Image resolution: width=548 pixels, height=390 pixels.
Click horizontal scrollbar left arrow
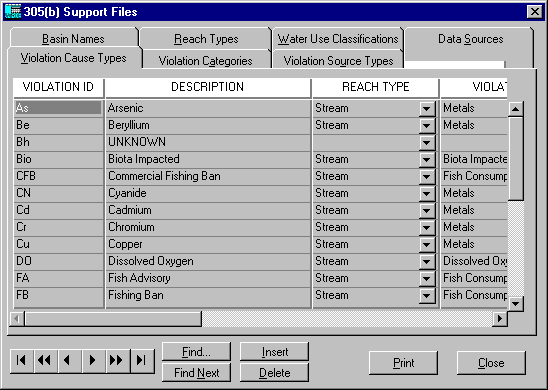click(x=16, y=318)
